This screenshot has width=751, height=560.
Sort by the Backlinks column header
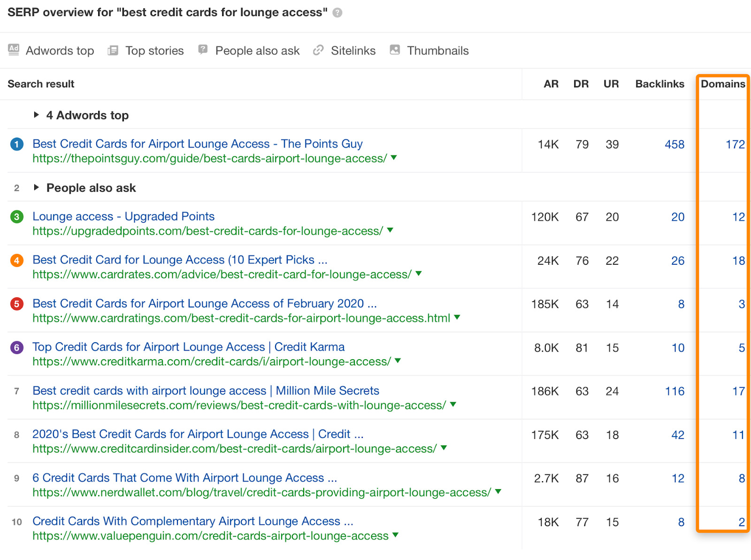659,84
